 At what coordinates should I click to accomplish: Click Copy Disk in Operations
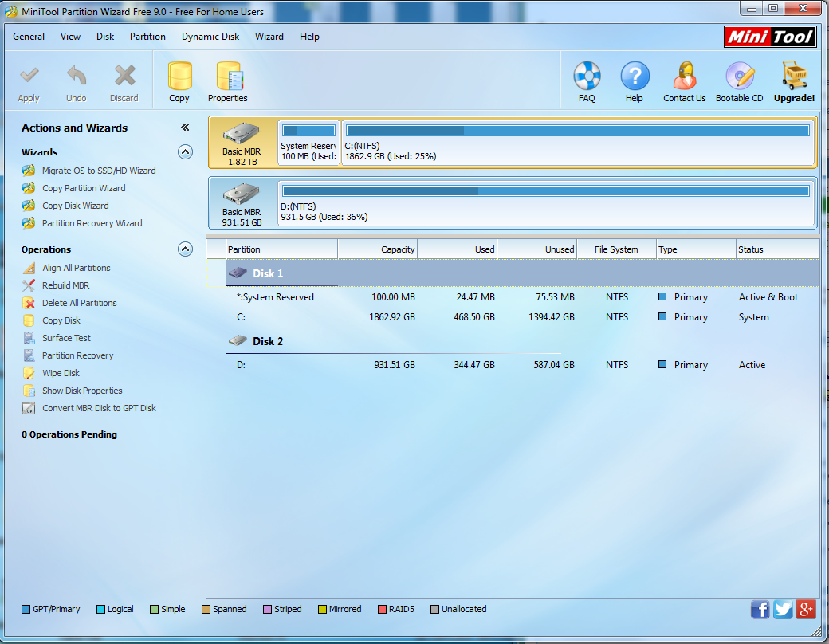click(61, 320)
